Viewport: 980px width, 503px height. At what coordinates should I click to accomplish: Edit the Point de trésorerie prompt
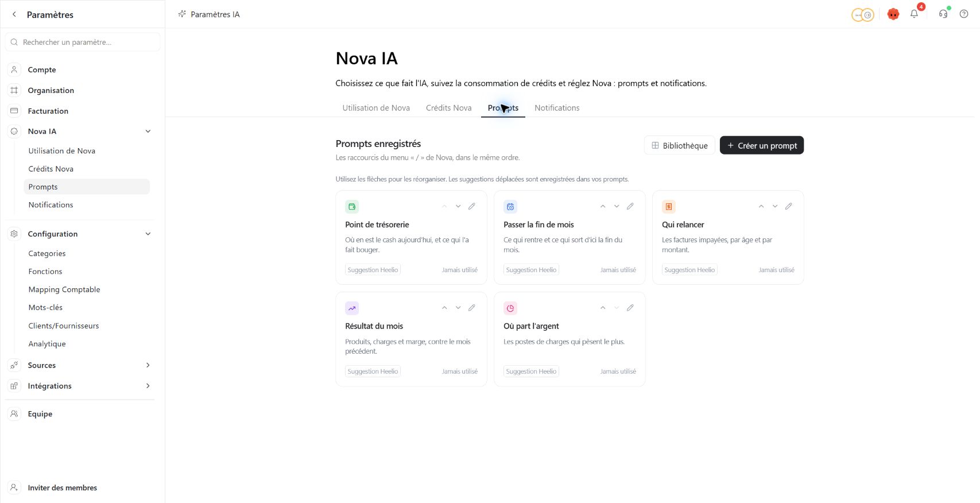click(472, 206)
